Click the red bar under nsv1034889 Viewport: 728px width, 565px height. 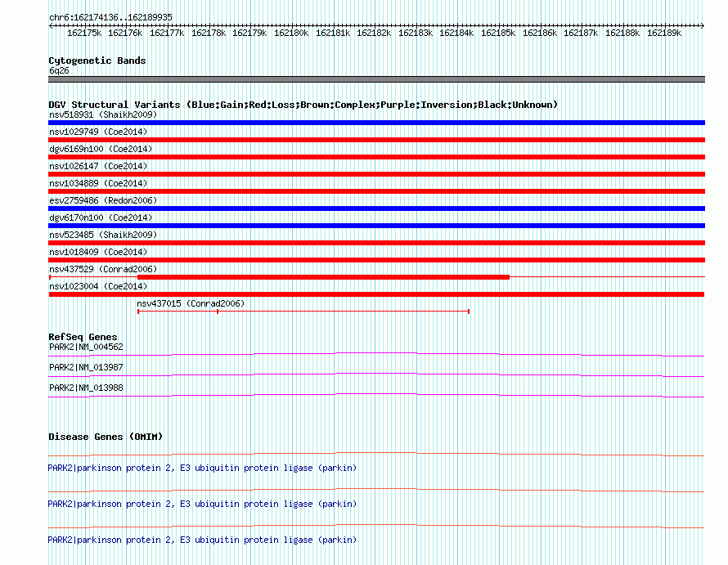tap(376, 191)
